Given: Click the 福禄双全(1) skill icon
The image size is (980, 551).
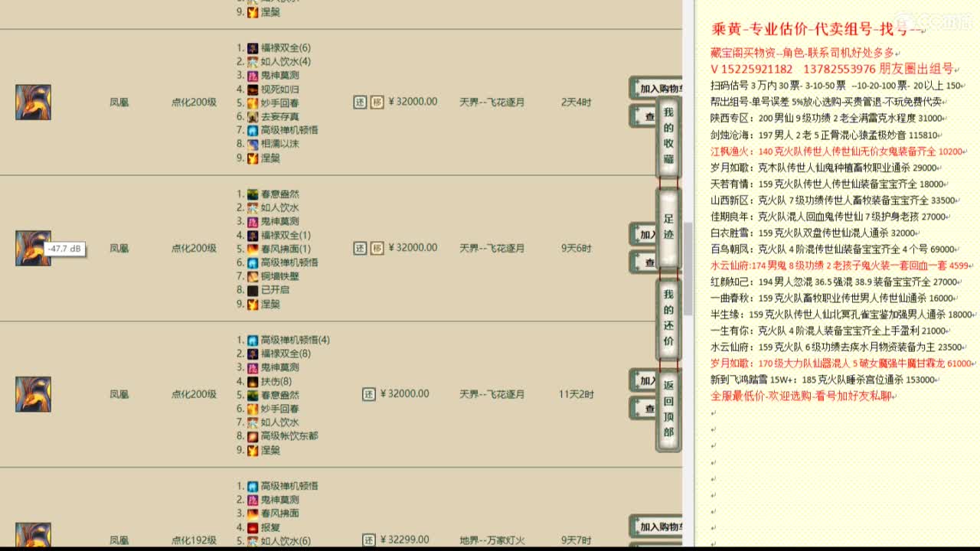Looking at the screenshot, I should click(253, 235).
